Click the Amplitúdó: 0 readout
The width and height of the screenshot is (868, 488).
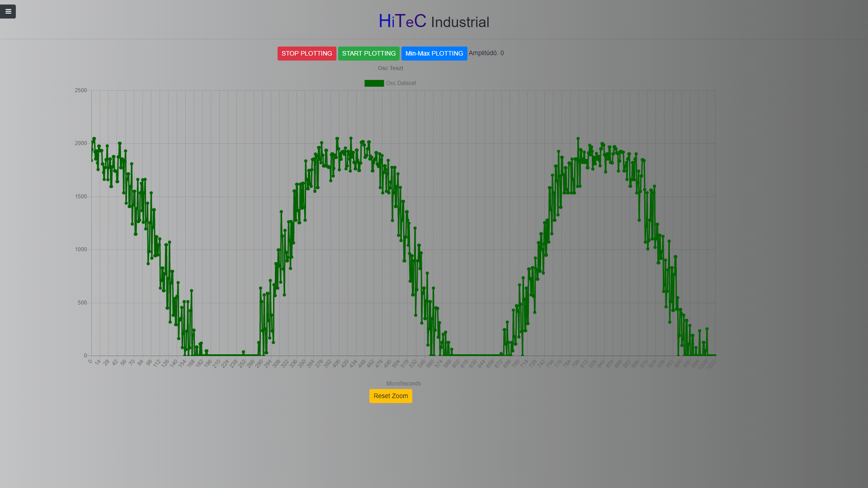pos(486,53)
